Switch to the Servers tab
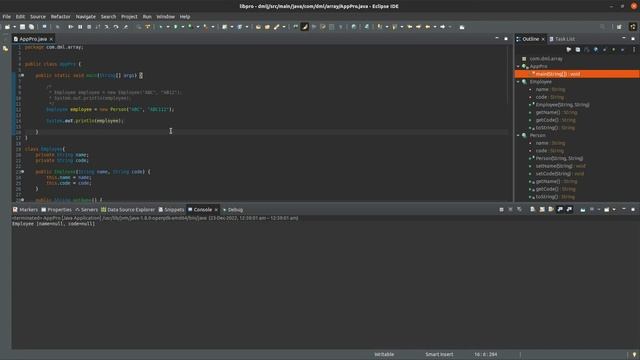Image resolution: width=640 pixels, height=360 pixels. click(86, 210)
